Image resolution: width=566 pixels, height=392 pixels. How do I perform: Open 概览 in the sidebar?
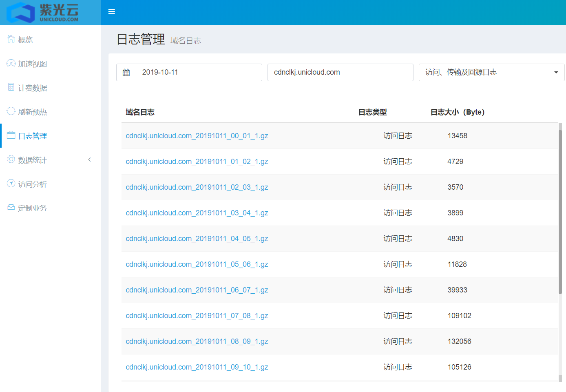pos(25,40)
